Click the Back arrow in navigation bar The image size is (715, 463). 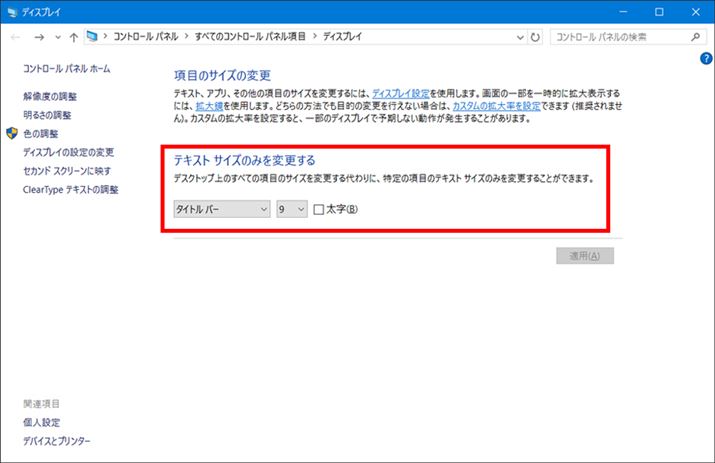15,37
